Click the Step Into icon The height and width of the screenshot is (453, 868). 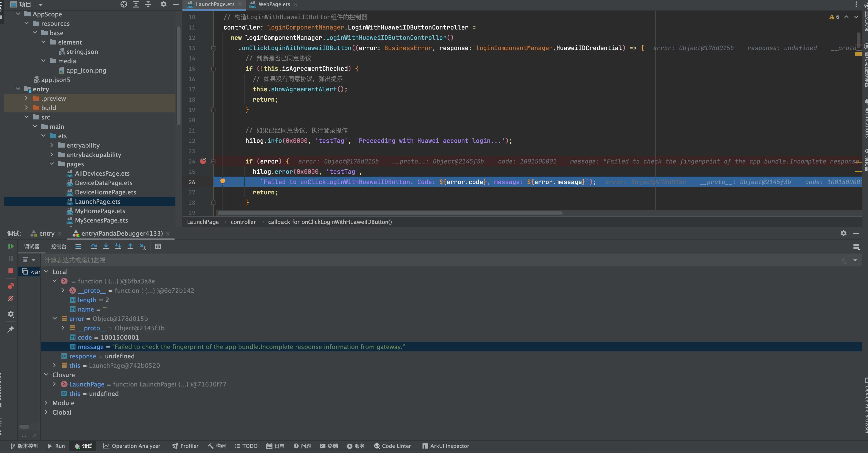point(106,246)
